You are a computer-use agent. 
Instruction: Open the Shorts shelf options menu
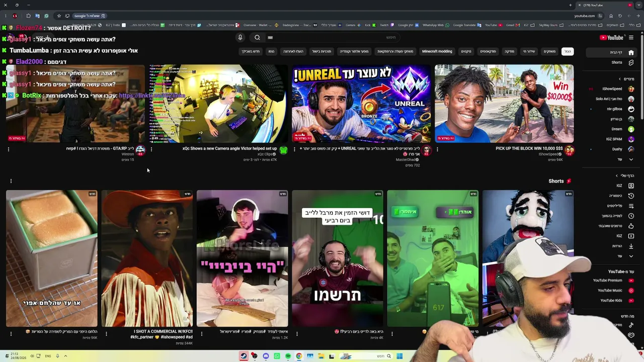pos(11,181)
